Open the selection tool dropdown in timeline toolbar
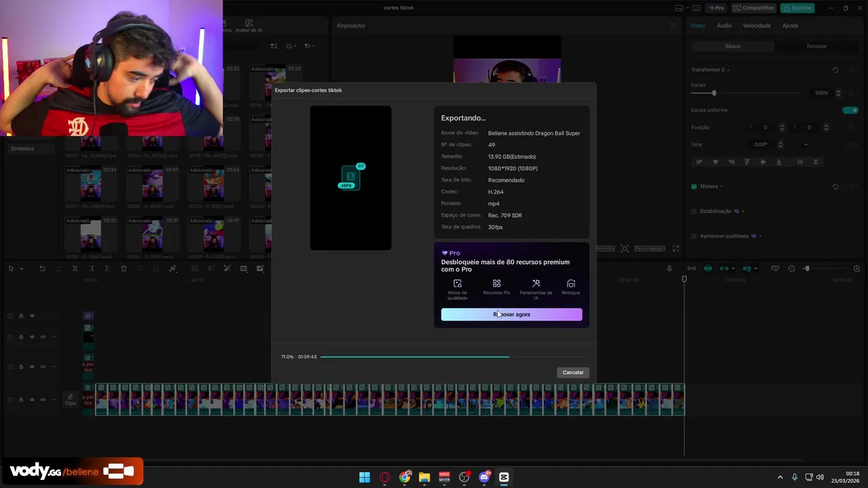 [x=21, y=268]
